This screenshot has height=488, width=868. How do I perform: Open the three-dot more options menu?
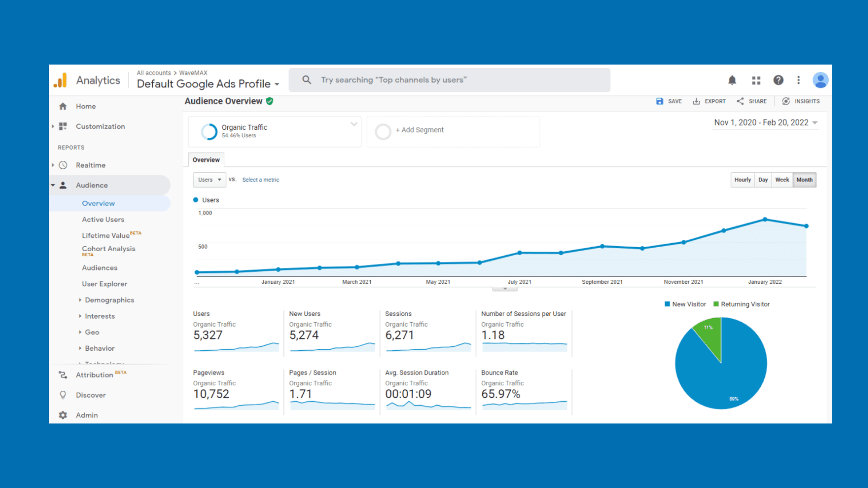tap(798, 80)
